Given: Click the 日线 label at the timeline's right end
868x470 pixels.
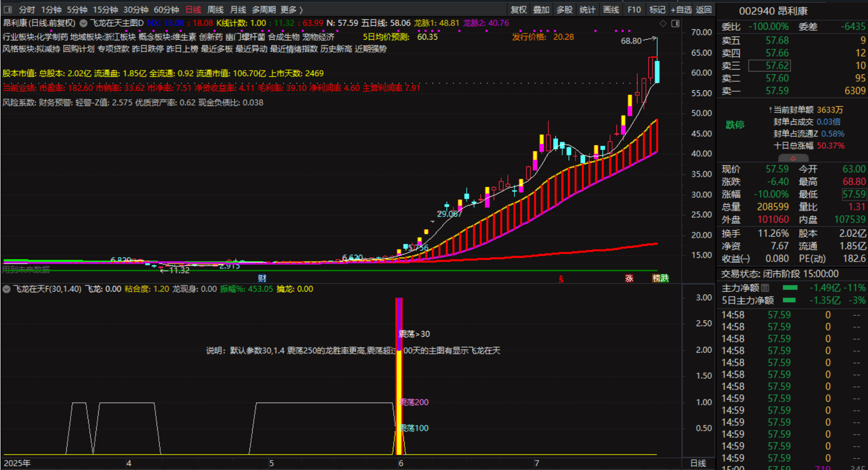Looking at the screenshot, I should tap(698, 463).
